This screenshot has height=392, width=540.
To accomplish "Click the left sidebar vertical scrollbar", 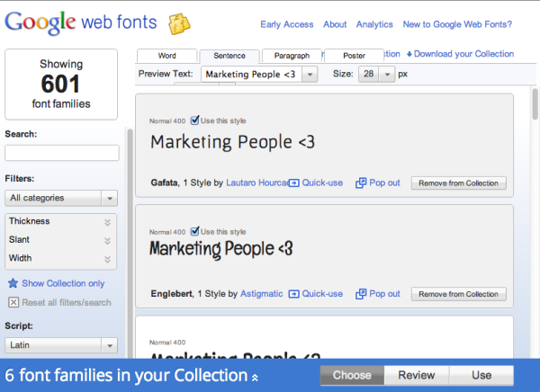I will tap(130, 243).
